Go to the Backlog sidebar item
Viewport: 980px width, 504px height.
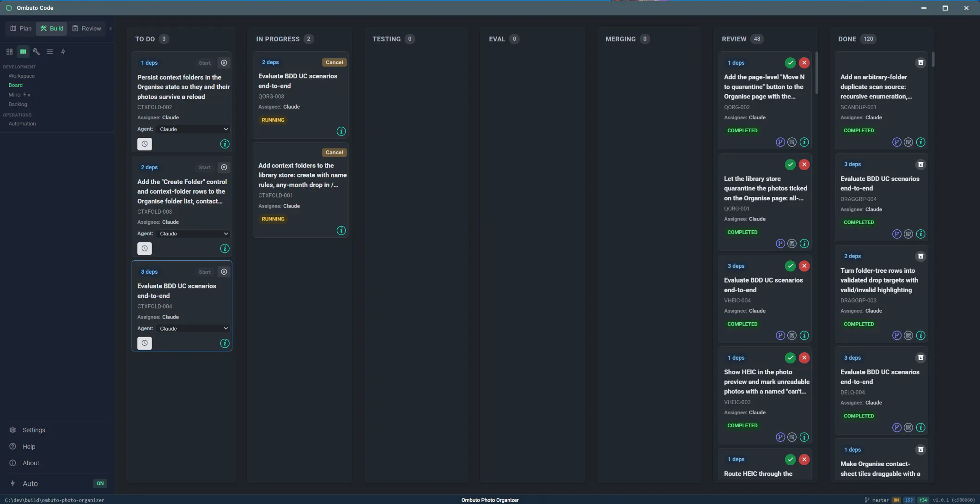[x=18, y=104]
